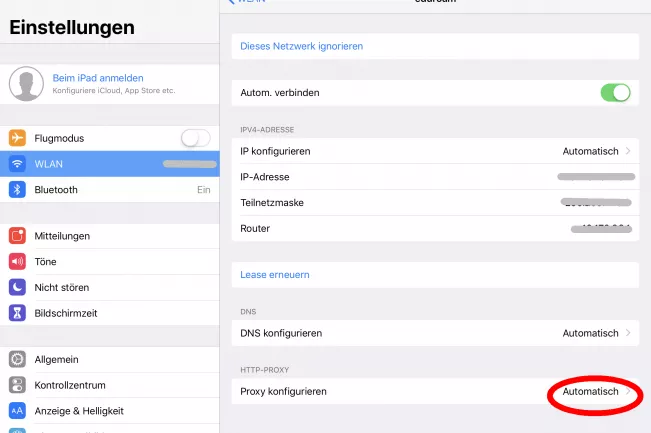The width and height of the screenshot is (651, 433).
Task: Tap the Teilnetzmaske row label
Action: [x=272, y=203]
